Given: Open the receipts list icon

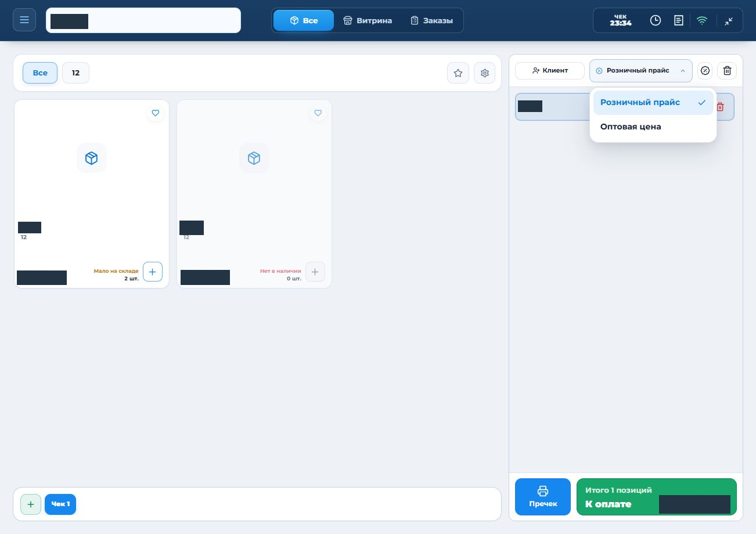Looking at the screenshot, I should tap(678, 20).
